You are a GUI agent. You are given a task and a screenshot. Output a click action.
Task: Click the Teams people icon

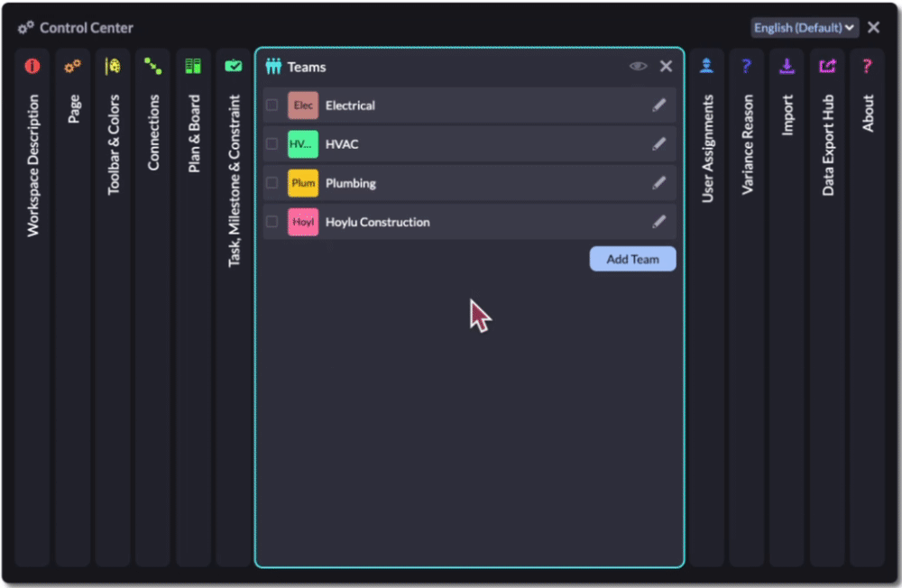pos(273,67)
